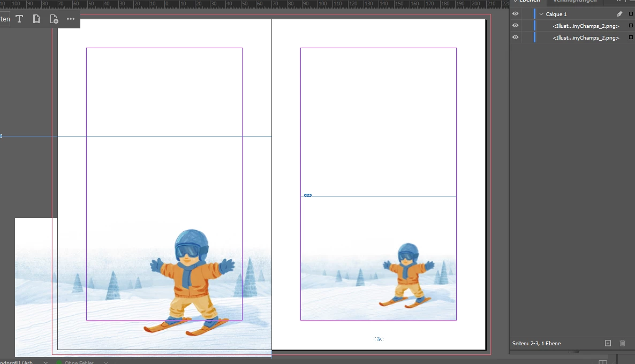Viewport: 635px width, 364px height.
Task: Switch to the Verknüpfungen tab
Action: point(574,1)
